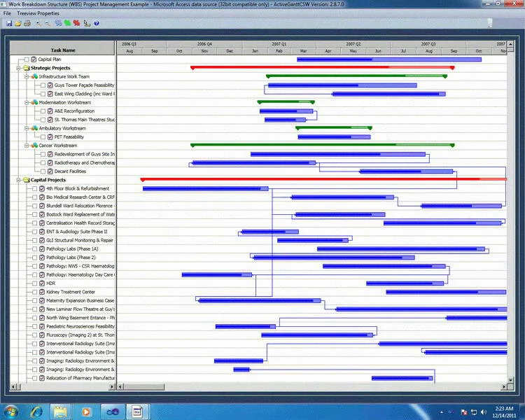Click the Zoom in magnifier icon
The height and width of the screenshot is (420, 525).
pos(38,23)
